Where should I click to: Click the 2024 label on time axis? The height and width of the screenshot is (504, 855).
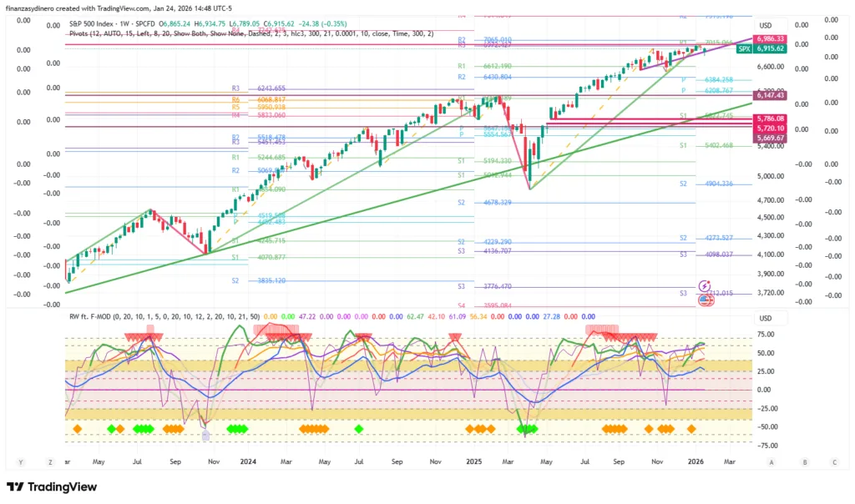point(247,461)
